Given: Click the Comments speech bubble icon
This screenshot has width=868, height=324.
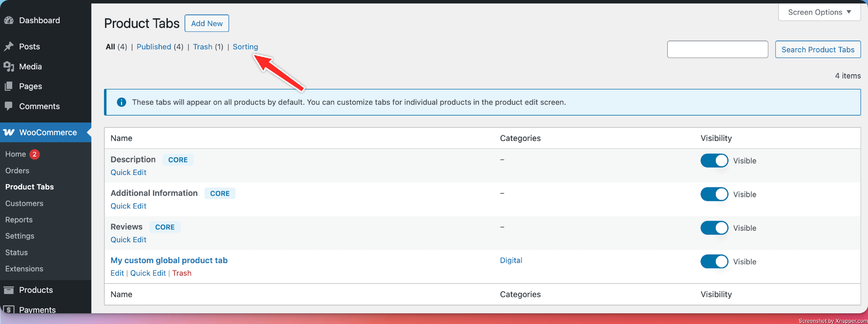Looking at the screenshot, I should point(9,106).
